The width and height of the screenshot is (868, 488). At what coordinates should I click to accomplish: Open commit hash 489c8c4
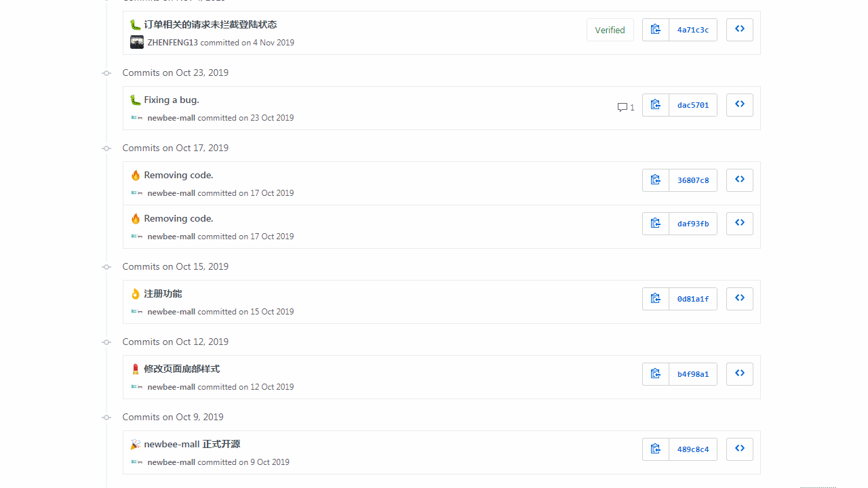point(693,449)
